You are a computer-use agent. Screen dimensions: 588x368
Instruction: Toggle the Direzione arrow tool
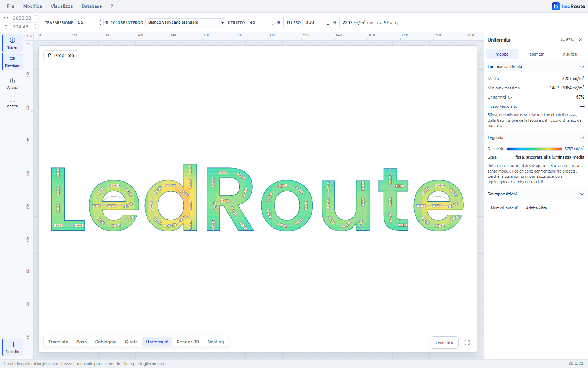[x=12, y=61]
